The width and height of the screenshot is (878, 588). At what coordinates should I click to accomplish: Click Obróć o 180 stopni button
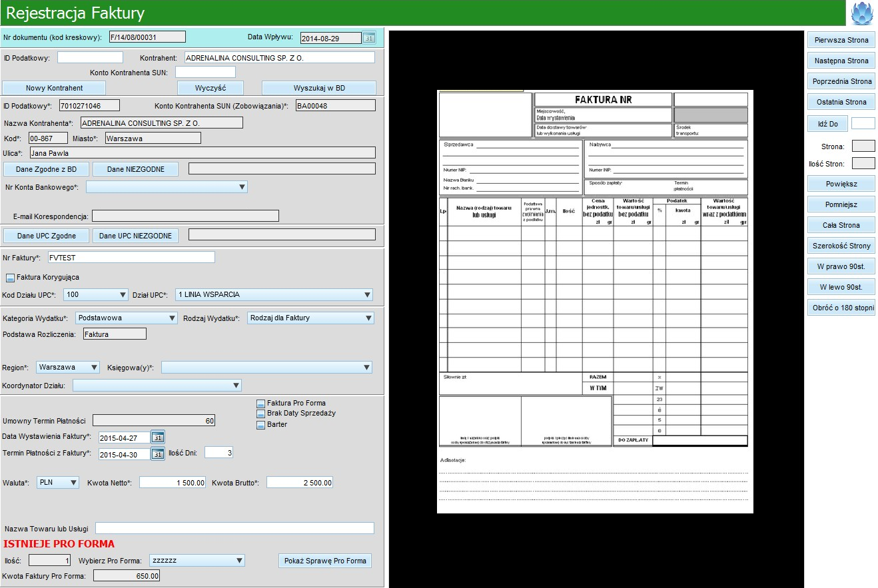(x=841, y=309)
